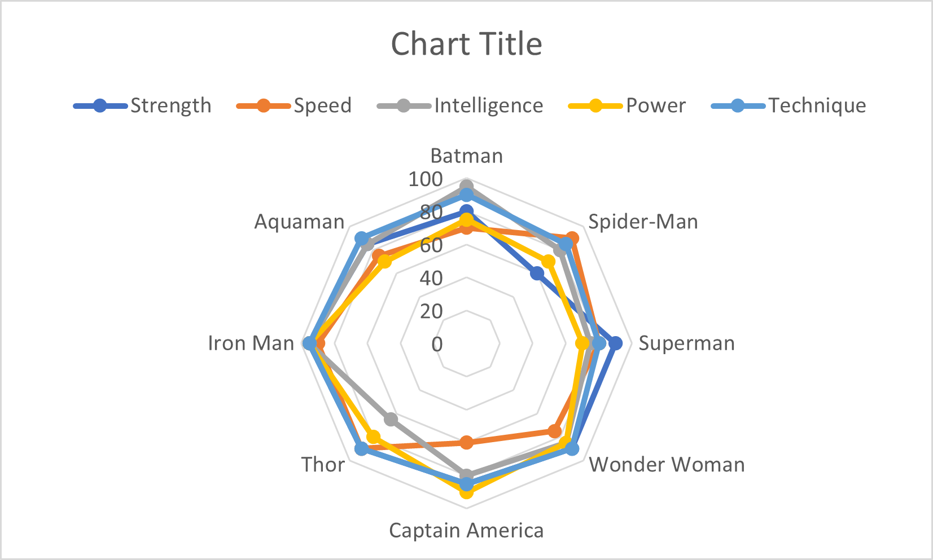Select the Speed legend entry
The image size is (933, 560).
tap(322, 105)
